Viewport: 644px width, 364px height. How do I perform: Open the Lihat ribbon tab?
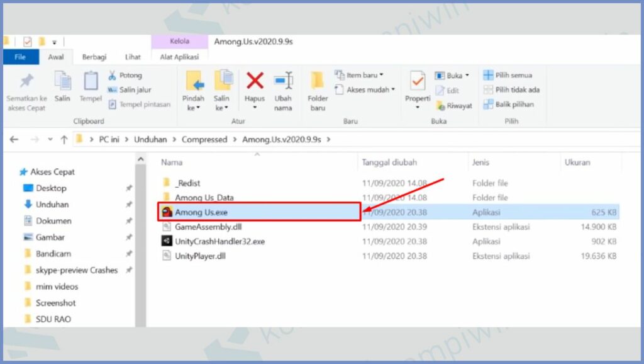click(133, 57)
